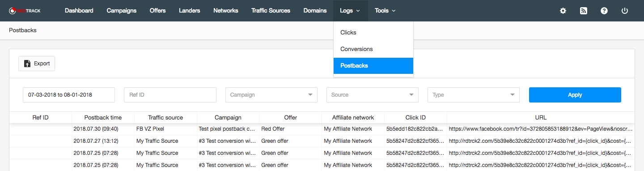Open the help question mark icon
This screenshot has height=171, width=644.
604,11
